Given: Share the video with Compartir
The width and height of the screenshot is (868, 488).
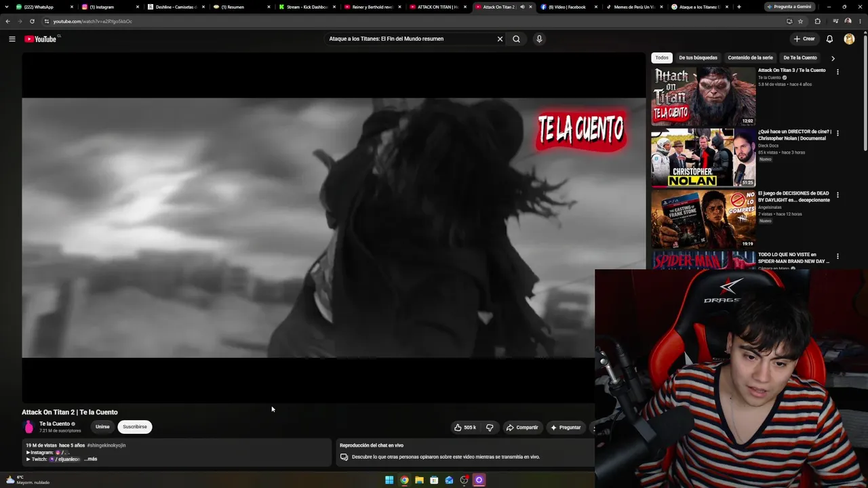Looking at the screenshot, I should (522, 428).
